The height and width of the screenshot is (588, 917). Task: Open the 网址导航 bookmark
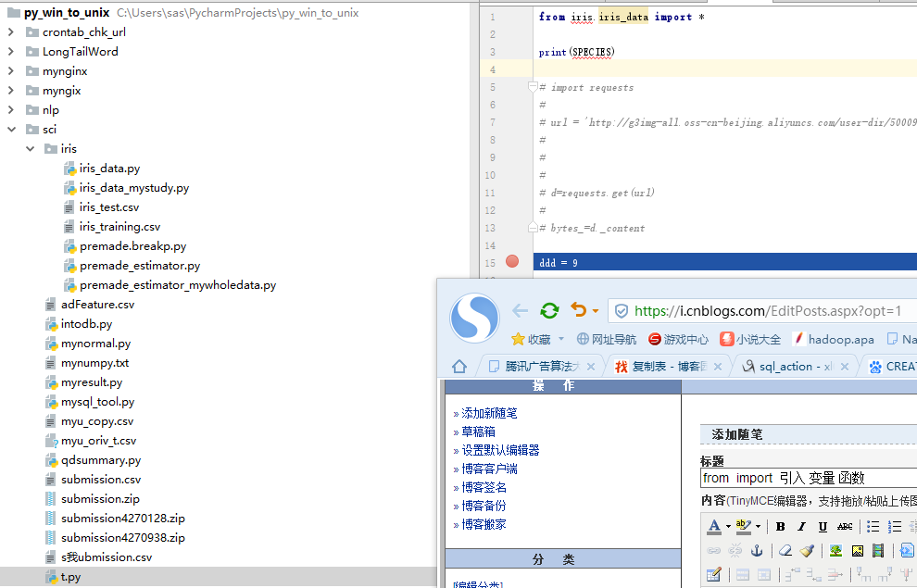tap(607, 339)
